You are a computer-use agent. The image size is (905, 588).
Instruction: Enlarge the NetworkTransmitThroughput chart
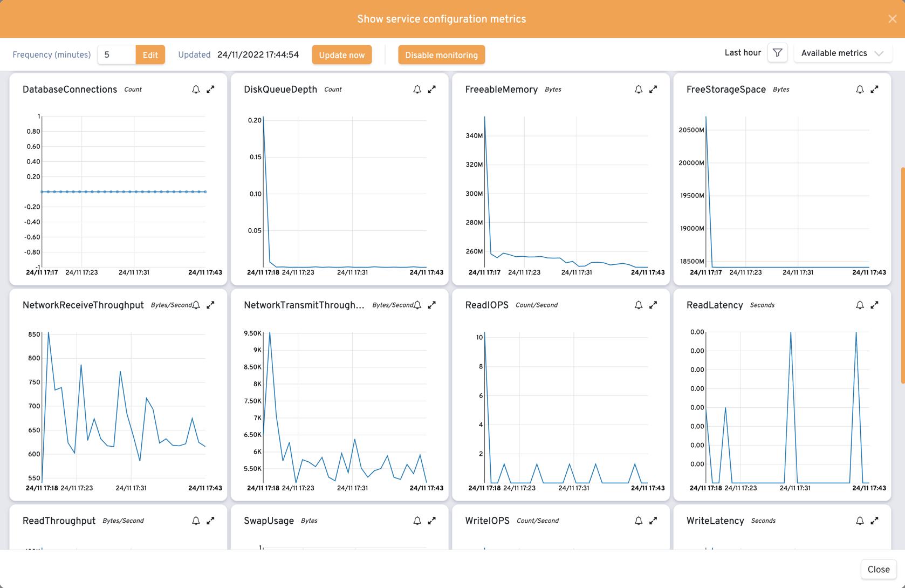pyautogui.click(x=431, y=305)
